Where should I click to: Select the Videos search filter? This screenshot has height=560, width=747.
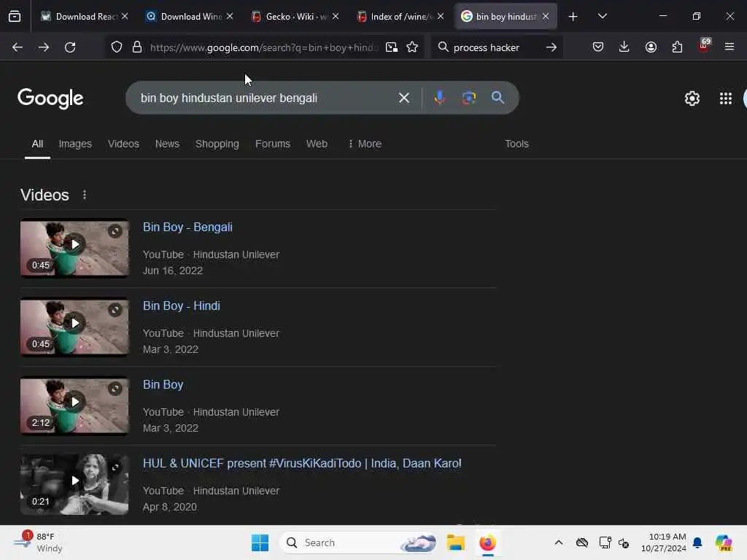click(x=123, y=144)
